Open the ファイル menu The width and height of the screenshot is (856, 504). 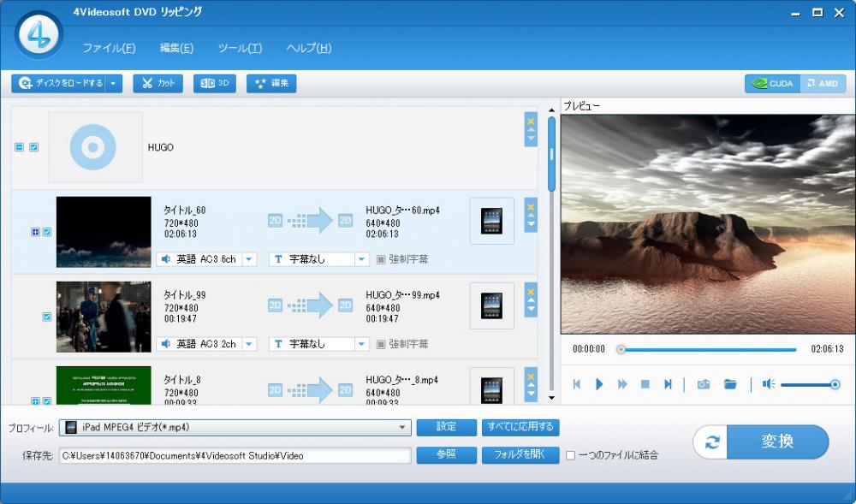(x=109, y=49)
